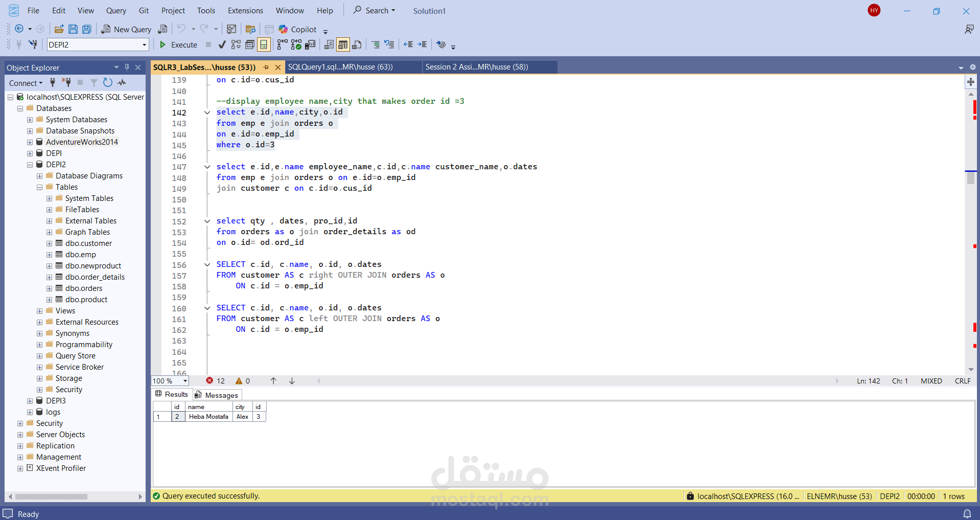Open Activity Monitor icon in Object Explorer
The image size is (980, 520).
122,82
